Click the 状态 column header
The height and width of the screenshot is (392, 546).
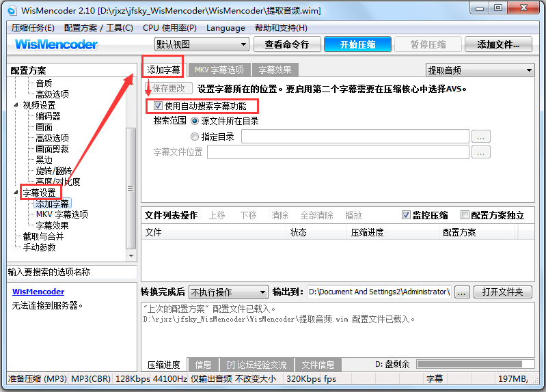(316, 232)
